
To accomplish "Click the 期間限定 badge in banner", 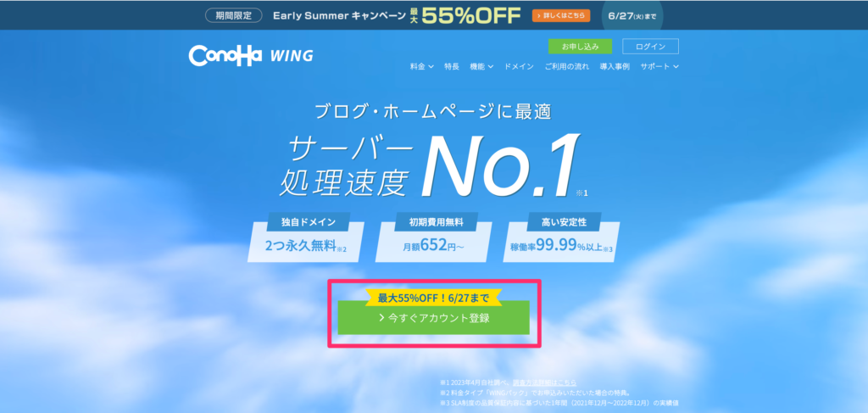I will click(x=233, y=15).
